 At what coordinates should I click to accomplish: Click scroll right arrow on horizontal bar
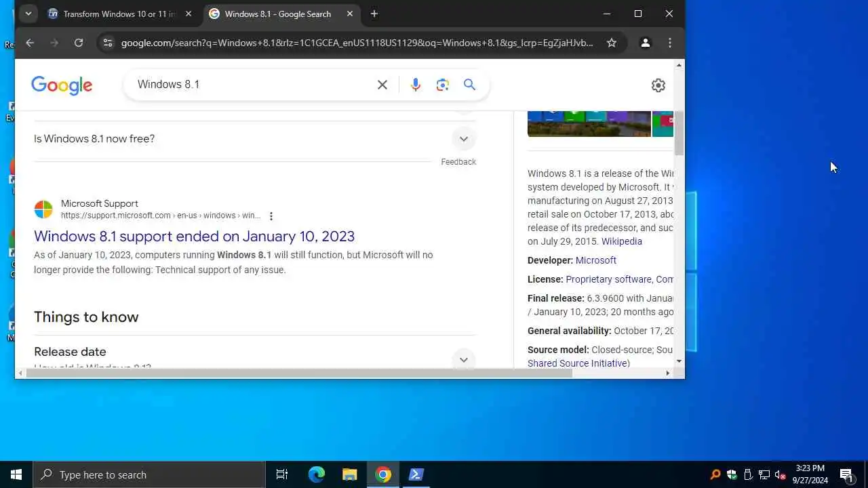coord(667,373)
